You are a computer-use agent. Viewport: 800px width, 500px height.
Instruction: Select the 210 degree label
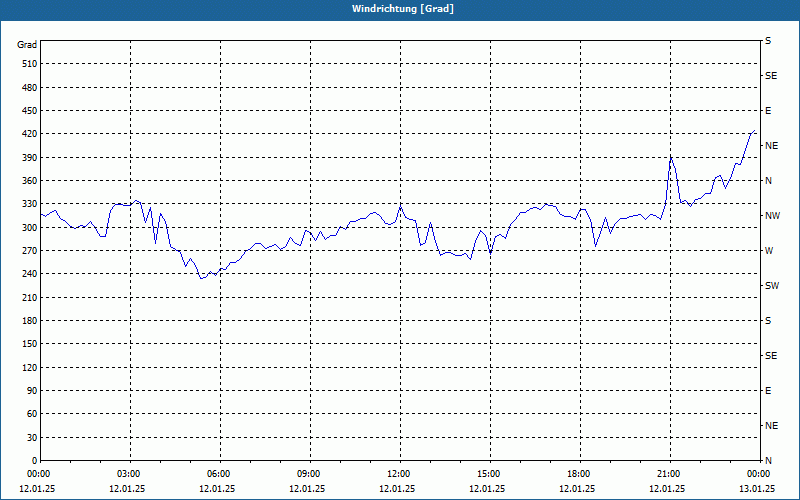point(30,297)
